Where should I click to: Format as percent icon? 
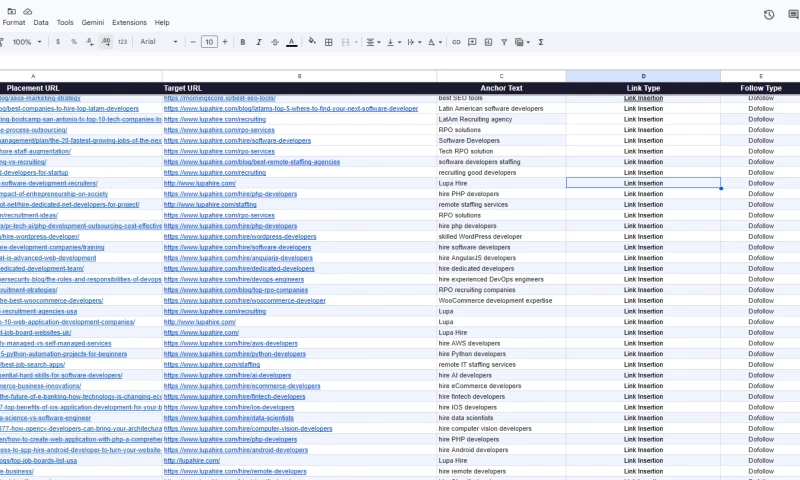tap(74, 42)
